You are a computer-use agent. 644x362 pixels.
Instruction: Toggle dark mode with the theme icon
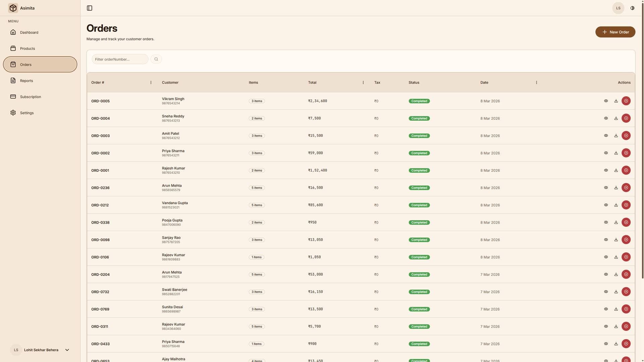[632, 8]
